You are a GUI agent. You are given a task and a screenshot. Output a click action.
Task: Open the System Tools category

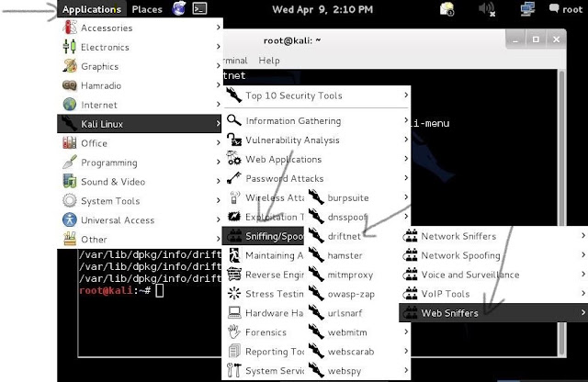click(x=140, y=201)
